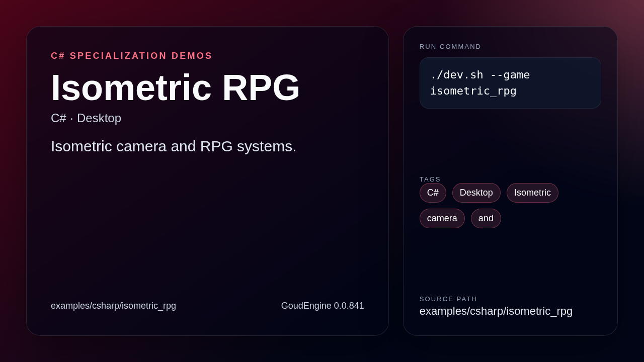This screenshot has width=644, height=362.
Task: Select the Desktop tag pill
Action: tap(476, 193)
